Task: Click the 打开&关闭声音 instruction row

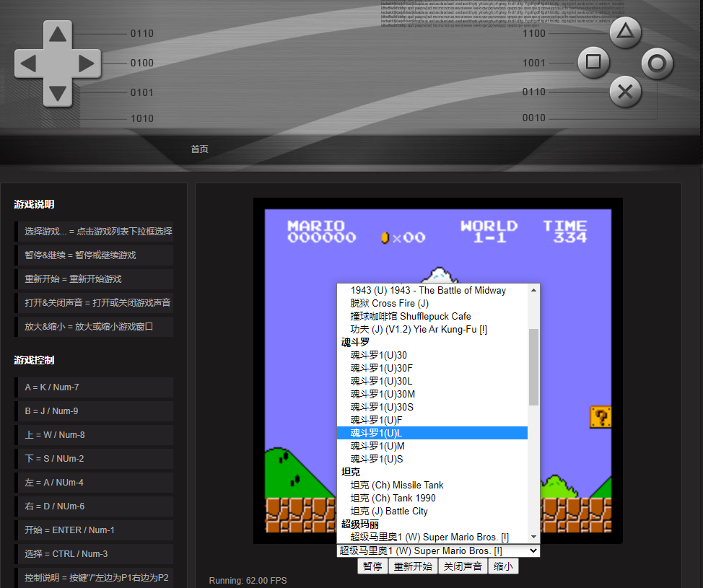Action: [95, 303]
